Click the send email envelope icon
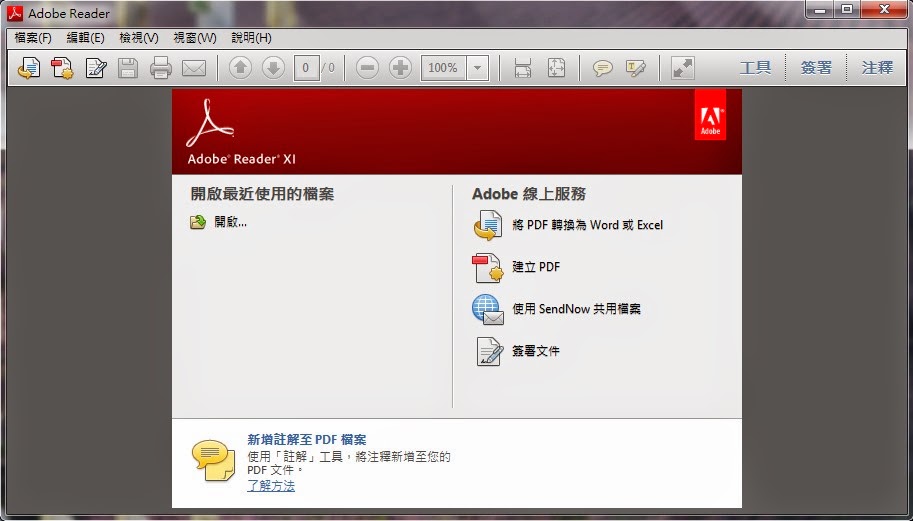This screenshot has height=521, width=913. pyautogui.click(x=194, y=69)
